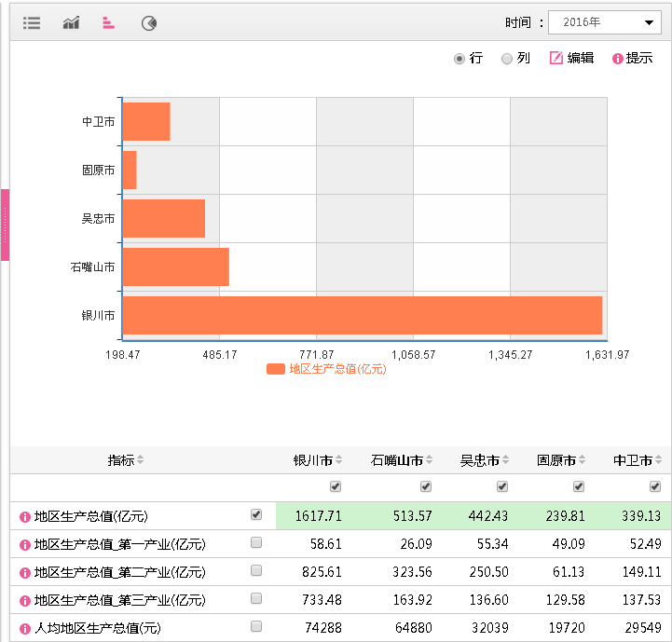This screenshot has height=642, width=672.
Task: Click the 地区生产总值_第二产业(亿元) row label
Action: (120, 572)
